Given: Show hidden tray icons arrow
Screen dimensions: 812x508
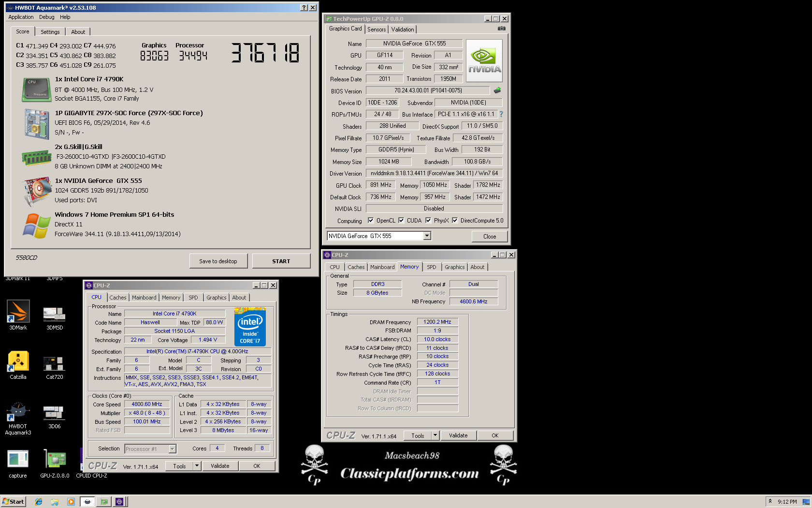Looking at the screenshot, I should 770,501.
